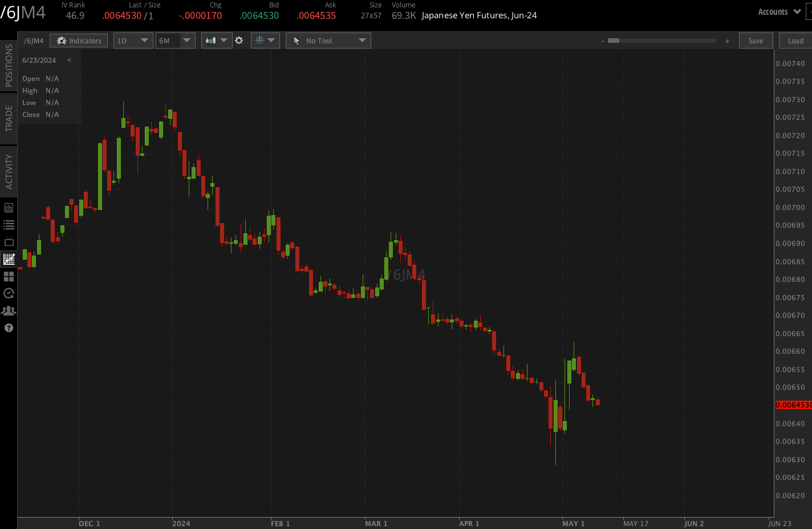Click the 0.00700 price axis label

coord(790,208)
